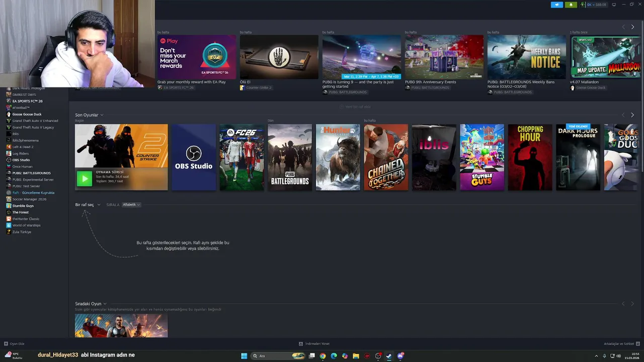Select The Forest in the library list
The height and width of the screenshot is (362, 644).
21,212
